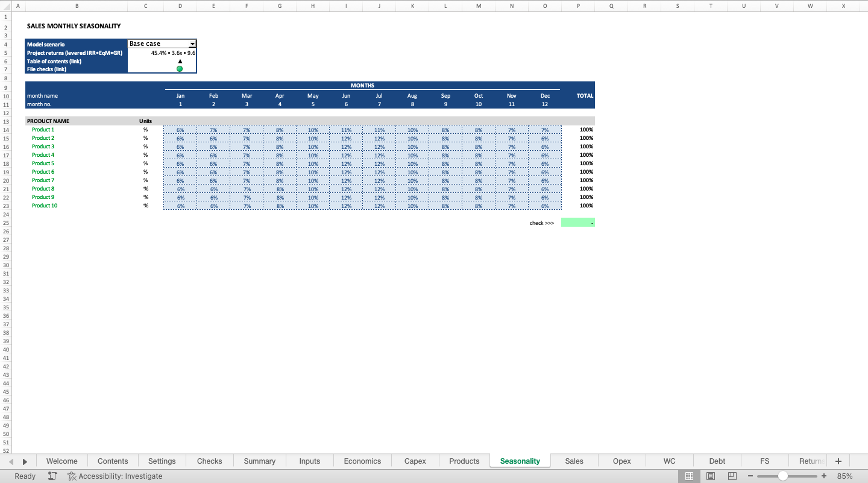Screen dimensions: 868x483
Task: Click the macro recording status bar icon
Action: tap(52, 476)
